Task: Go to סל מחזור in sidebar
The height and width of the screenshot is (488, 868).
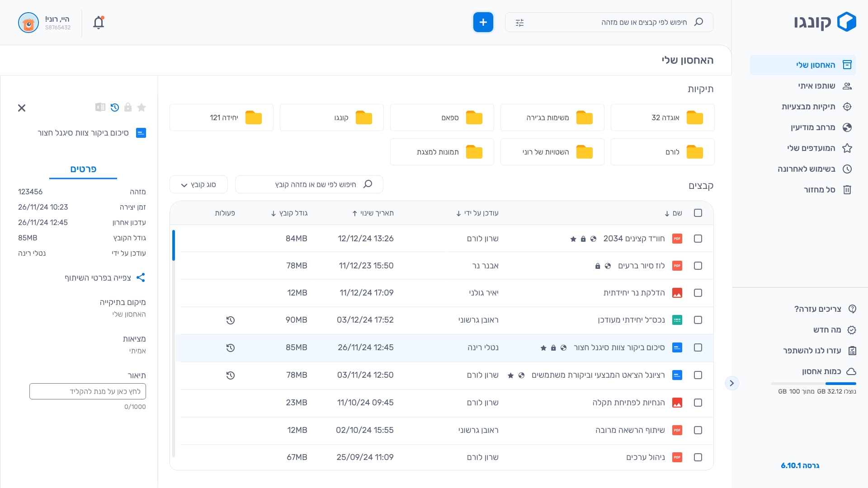Action: tap(819, 190)
